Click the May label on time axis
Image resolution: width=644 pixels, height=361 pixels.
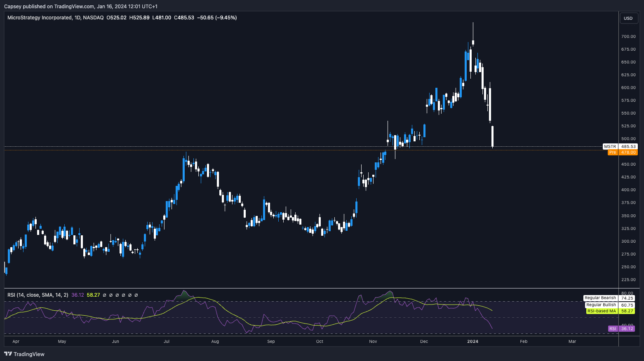click(x=62, y=341)
